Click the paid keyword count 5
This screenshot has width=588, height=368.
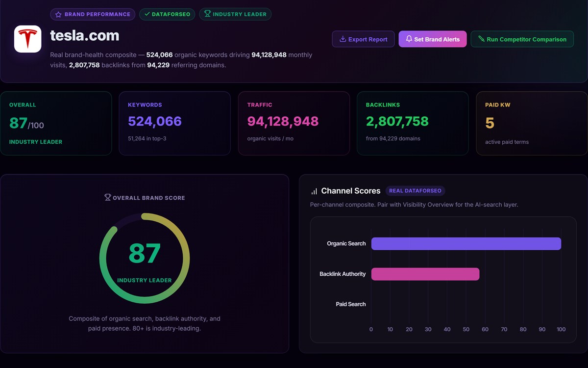490,123
